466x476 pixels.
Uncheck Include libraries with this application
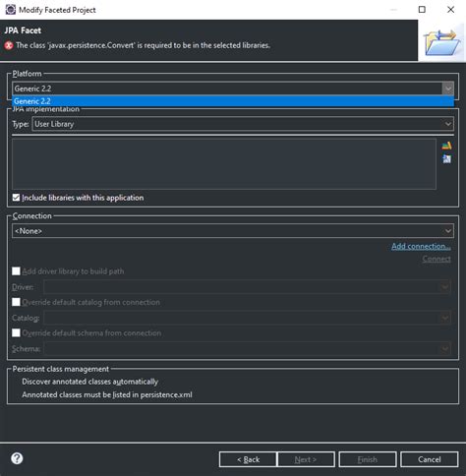[16, 198]
